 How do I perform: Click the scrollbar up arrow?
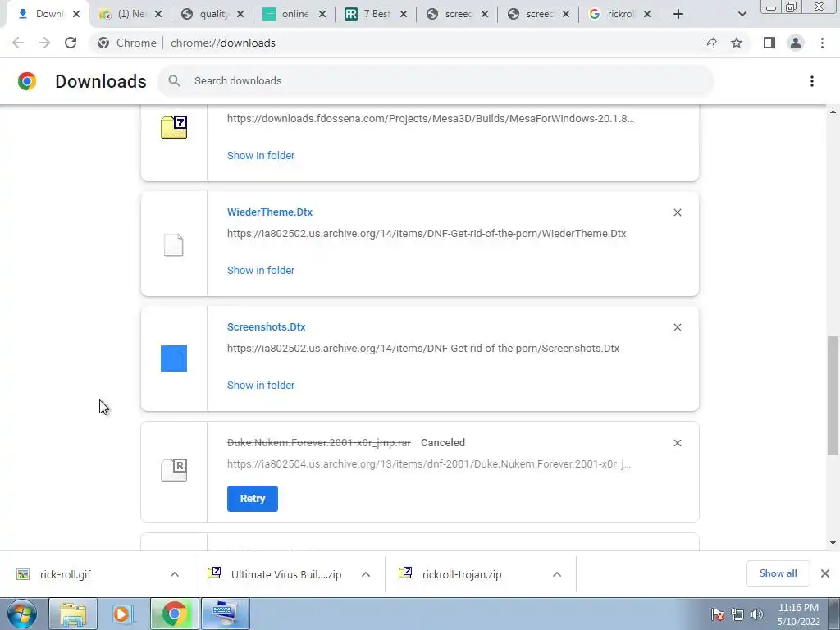833,112
